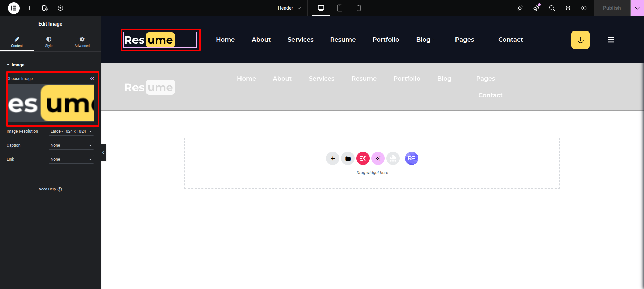Open the Caption dropdown
Viewport: 644px width, 289px height.
point(71,145)
